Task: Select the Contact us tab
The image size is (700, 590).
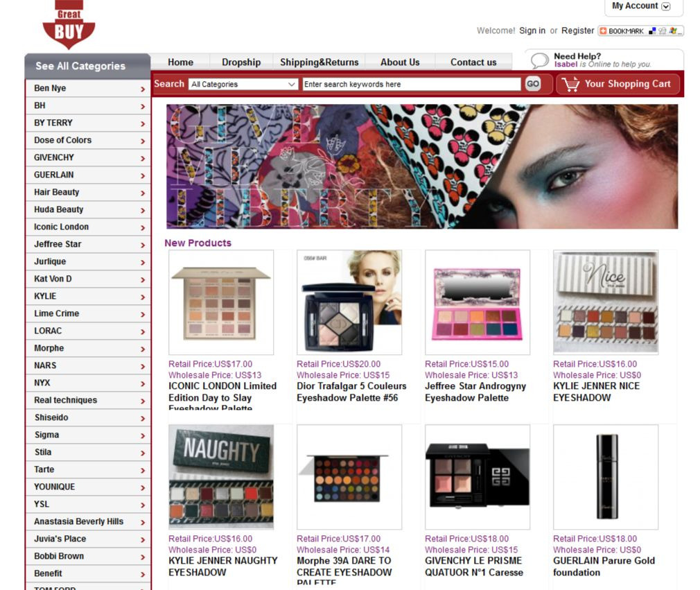Action: click(473, 62)
